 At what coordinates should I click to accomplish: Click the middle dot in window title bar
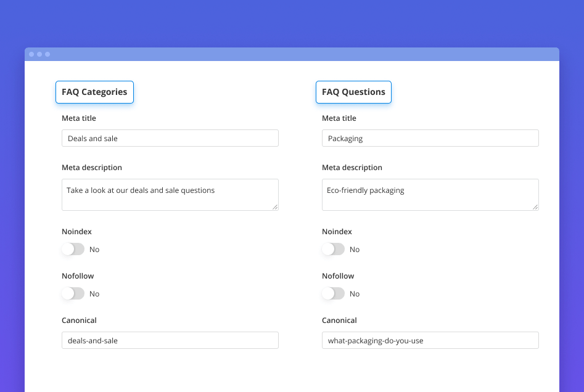[x=39, y=54]
